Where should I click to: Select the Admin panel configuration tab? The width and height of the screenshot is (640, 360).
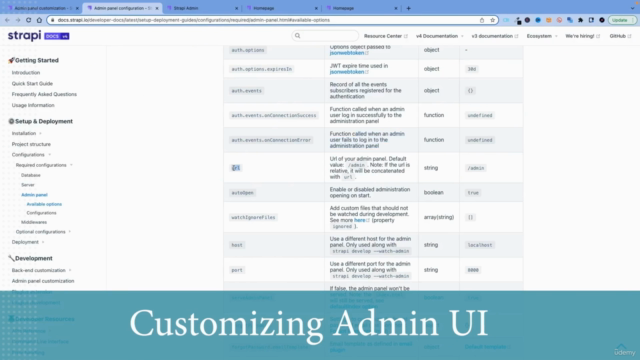[122, 8]
